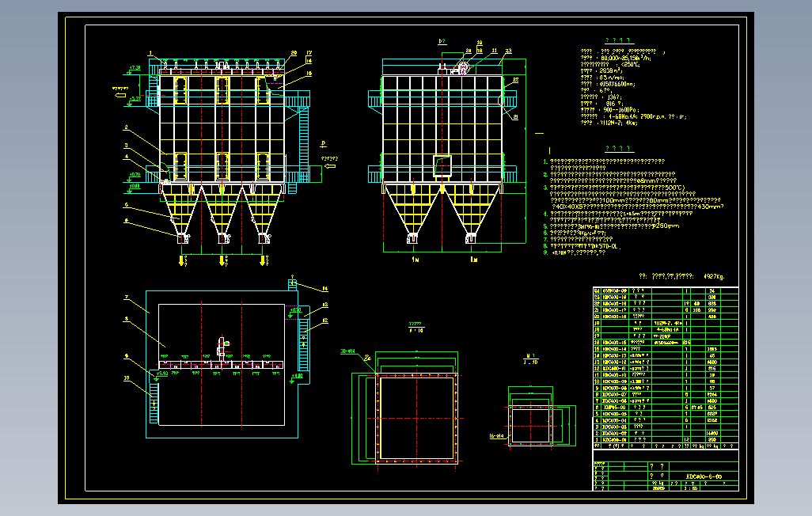Click callout number 20 on front elevation view
Viewport: 812px width, 516px height.
294,53
